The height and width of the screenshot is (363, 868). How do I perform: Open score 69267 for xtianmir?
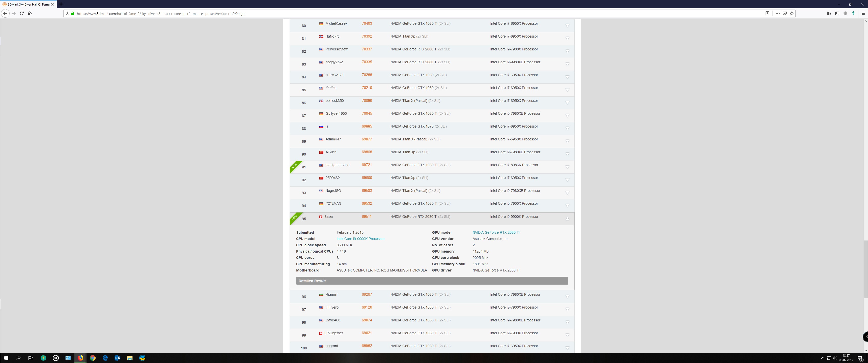coord(367,294)
